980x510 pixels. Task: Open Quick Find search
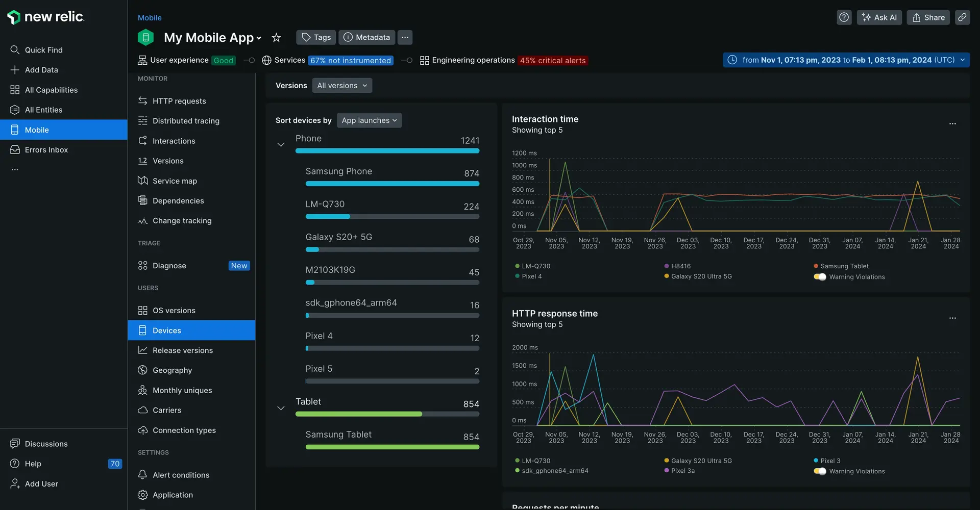click(x=43, y=50)
